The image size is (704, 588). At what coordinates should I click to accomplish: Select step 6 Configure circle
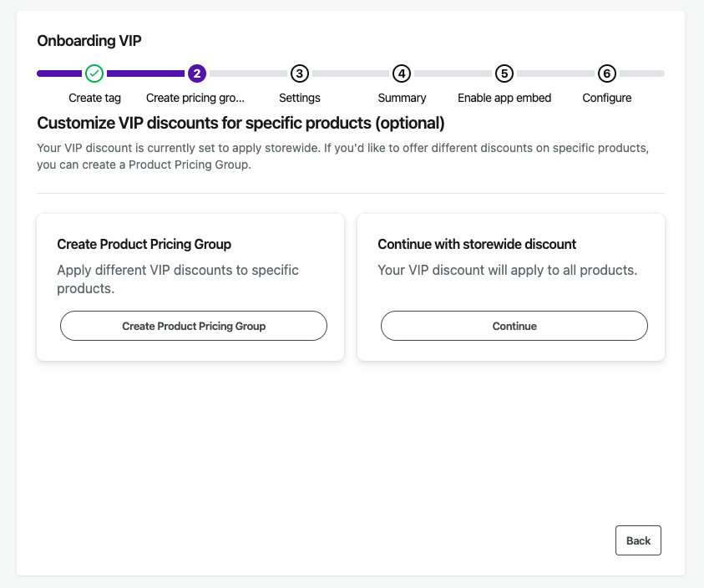[x=606, y=73]
